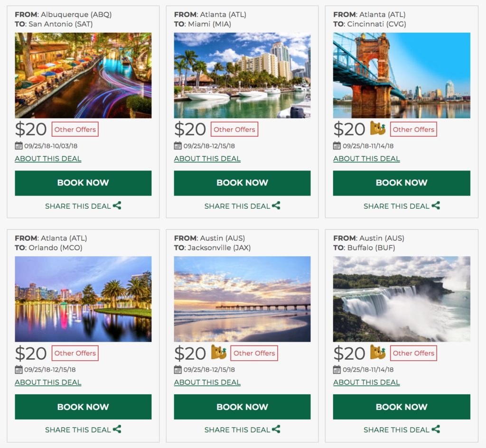Click share icon on Atlanta to Miami deal

[x=276, y=205]
